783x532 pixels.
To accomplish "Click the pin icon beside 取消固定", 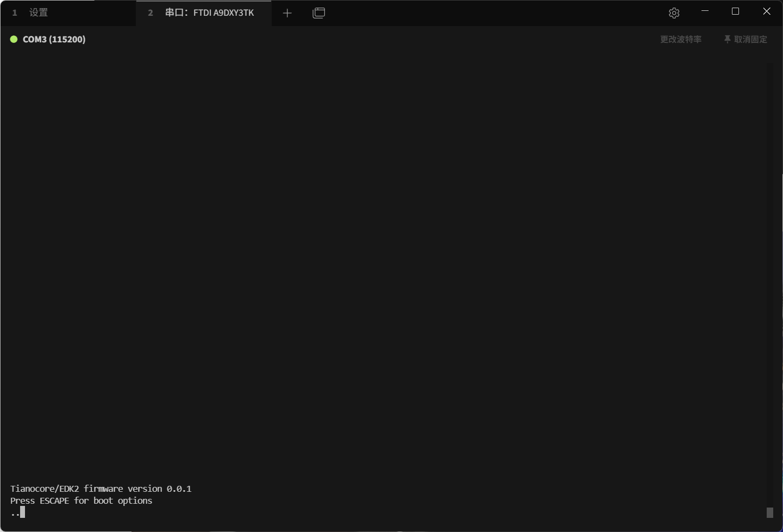I will tap(727, 39).
